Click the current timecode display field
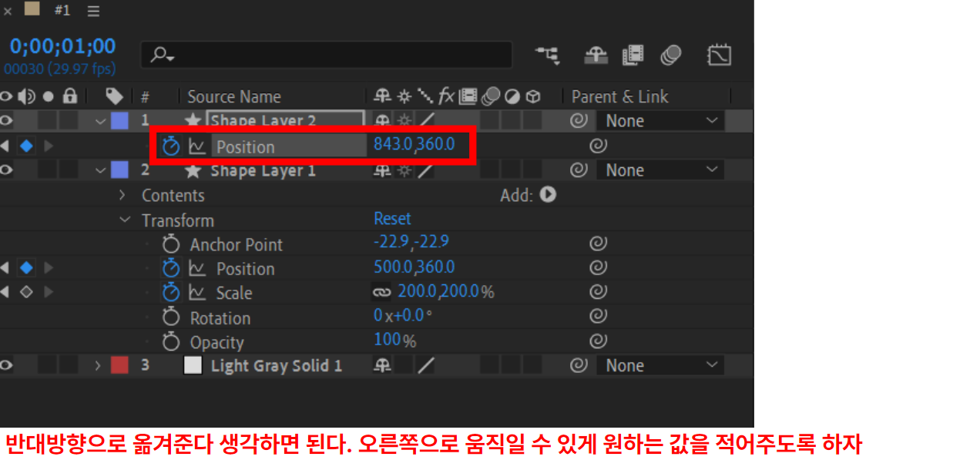The width and height of the screenshot is (980, 460). point(60,45)
